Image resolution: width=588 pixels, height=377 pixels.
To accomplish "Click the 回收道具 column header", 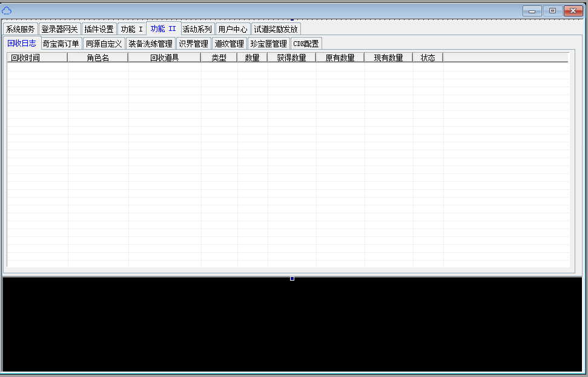I will pos(164,58).
